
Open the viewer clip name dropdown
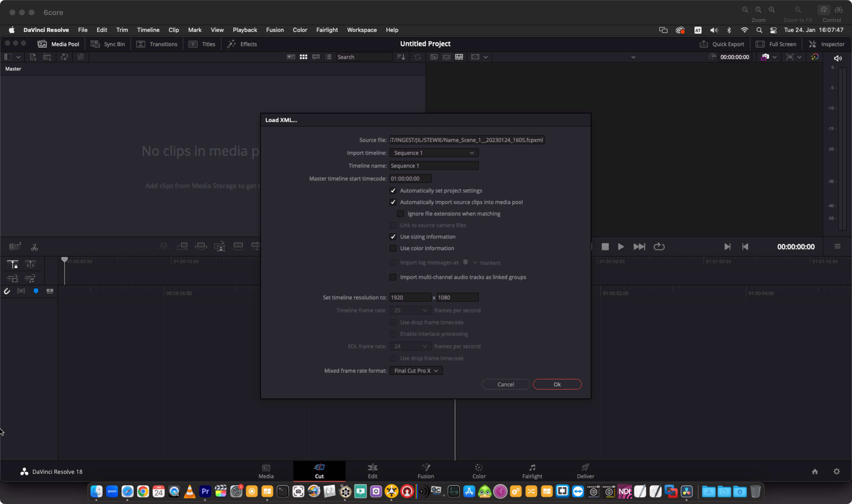tap(633, 57)
